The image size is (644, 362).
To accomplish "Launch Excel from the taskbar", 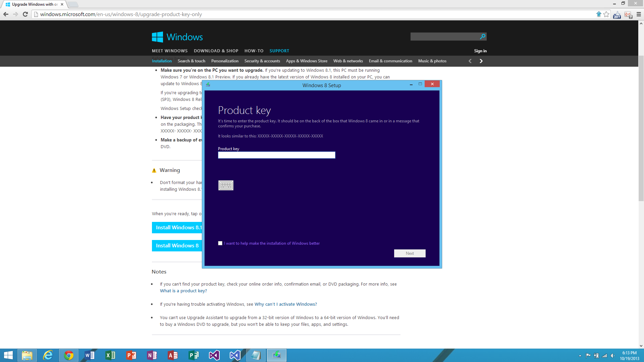I will coord(110,355).
